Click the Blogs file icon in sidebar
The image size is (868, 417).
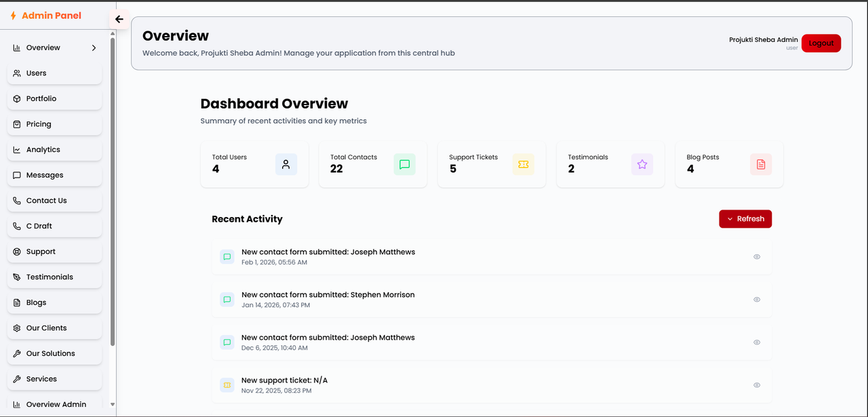(x=17, y=302)
